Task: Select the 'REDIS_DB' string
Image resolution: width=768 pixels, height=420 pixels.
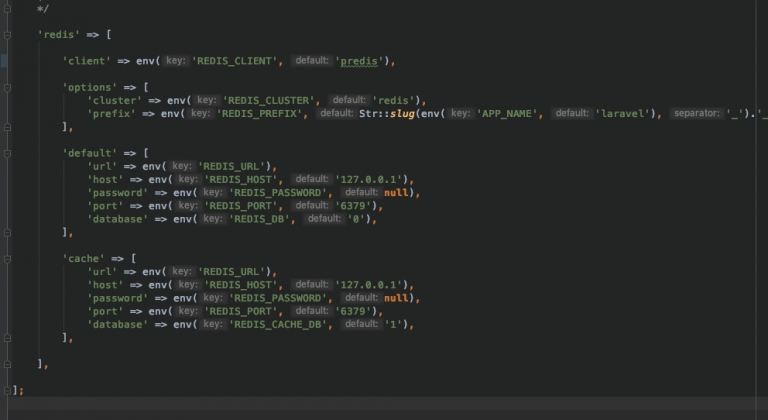Action: pyautogui.click(x=259, y=219)
